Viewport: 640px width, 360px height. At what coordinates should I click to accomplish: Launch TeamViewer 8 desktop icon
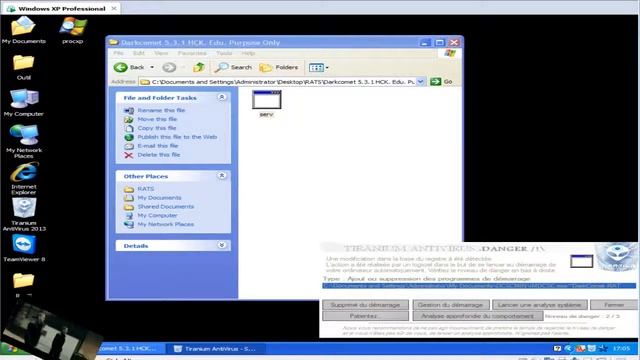point(24,248)
